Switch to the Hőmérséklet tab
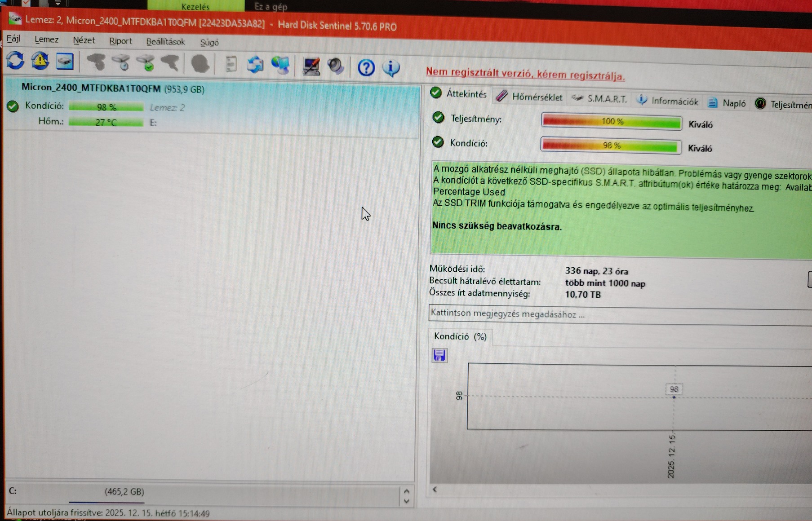 529,97
